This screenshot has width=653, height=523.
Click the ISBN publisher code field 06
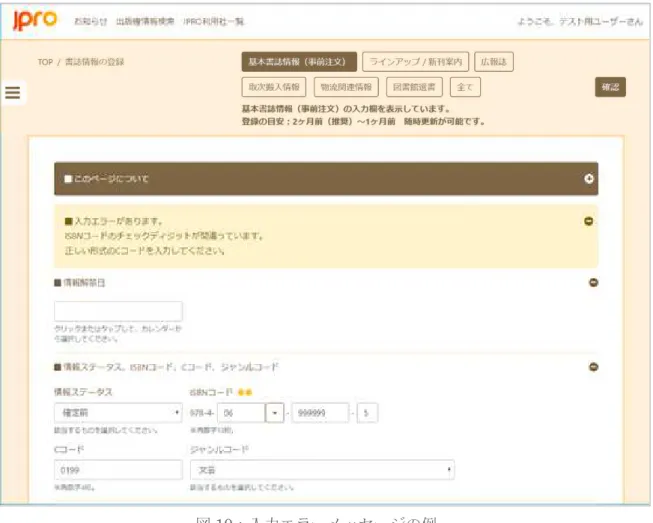point(241,413)
